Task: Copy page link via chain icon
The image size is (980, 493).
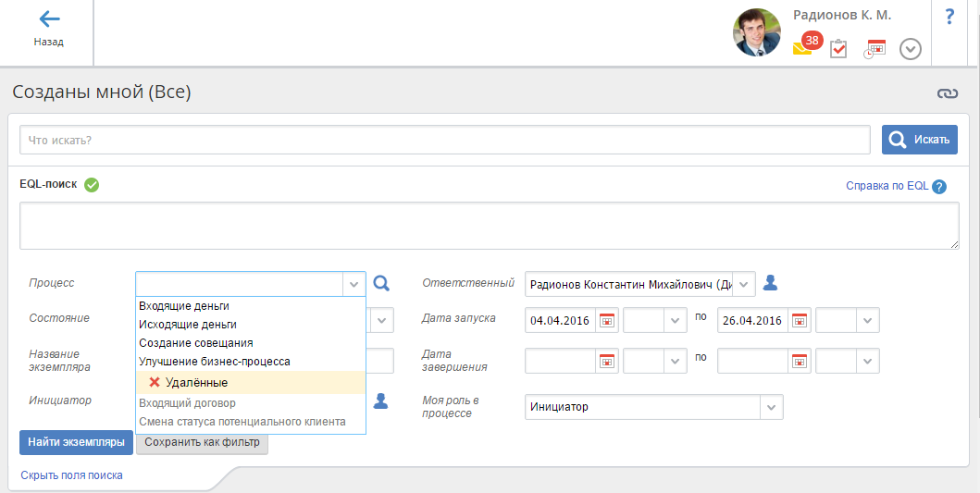Action: point(947,93)
